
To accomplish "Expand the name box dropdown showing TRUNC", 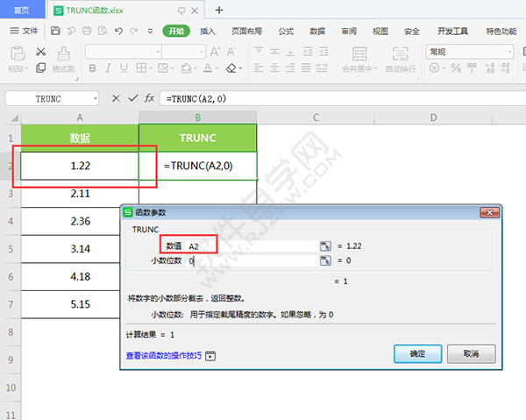I will tap(95, 98).
